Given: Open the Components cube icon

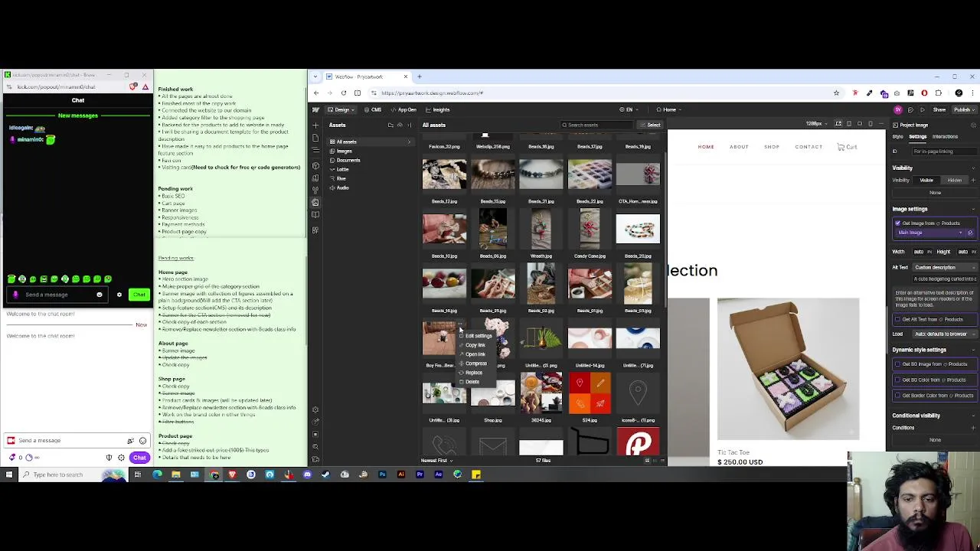Looking at the screenshot, I should 315,165.
